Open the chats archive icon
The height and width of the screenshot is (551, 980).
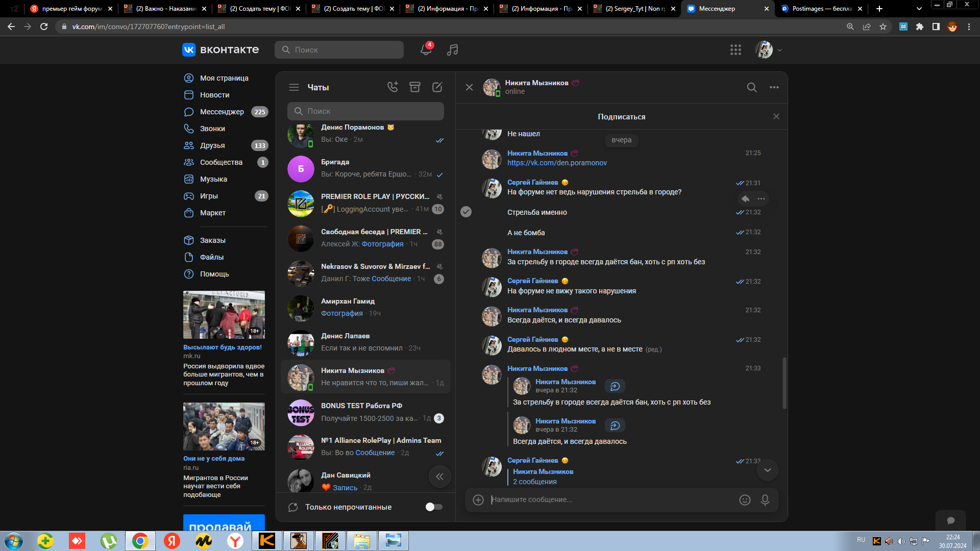point(415,87)
